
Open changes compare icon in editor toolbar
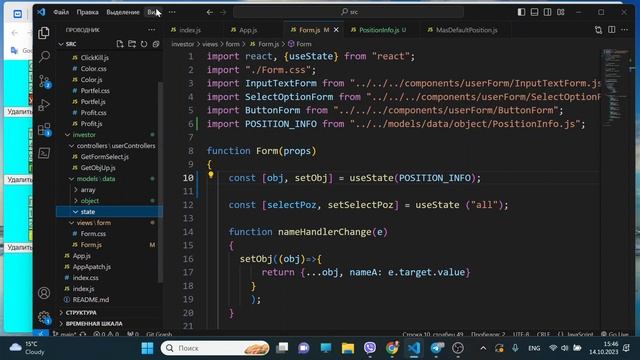coord(598,30)
